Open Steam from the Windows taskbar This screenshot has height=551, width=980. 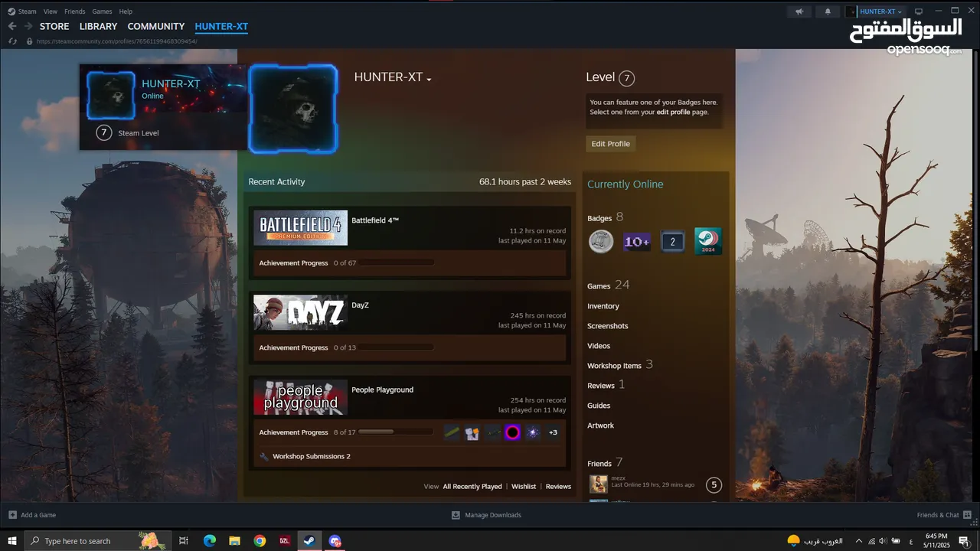click(x=309, y=540)
